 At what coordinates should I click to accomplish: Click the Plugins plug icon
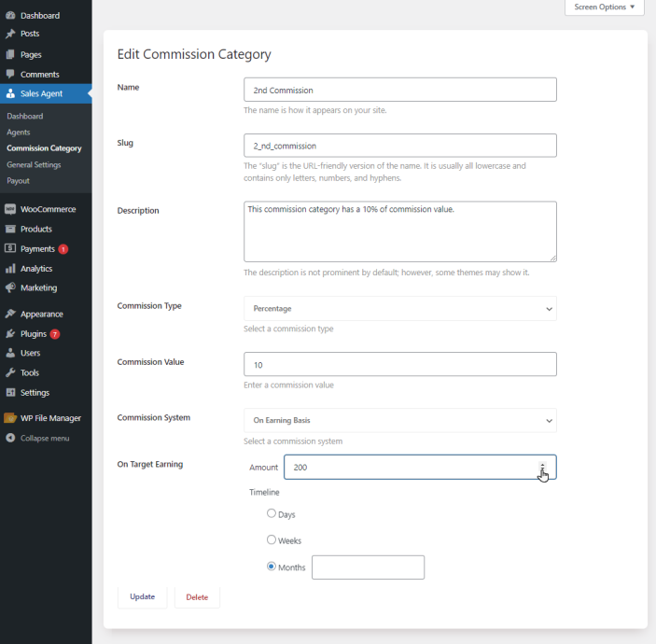click(x=10, y=333)
